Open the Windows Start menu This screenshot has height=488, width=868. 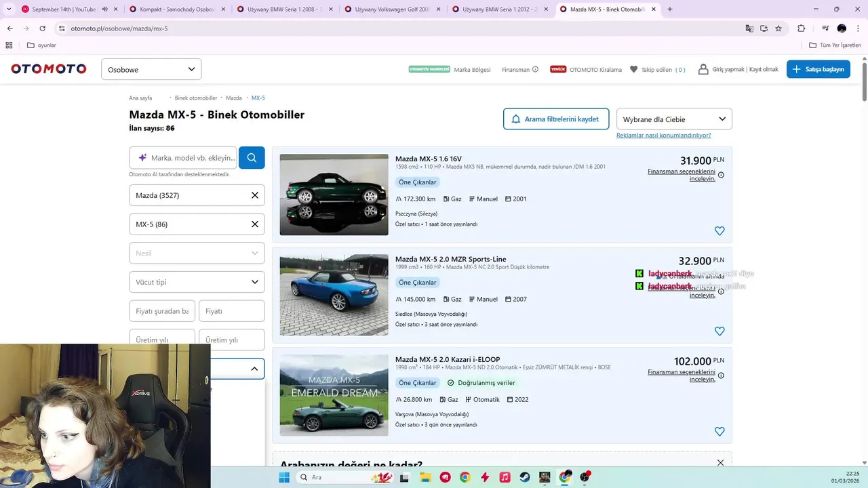284,477
